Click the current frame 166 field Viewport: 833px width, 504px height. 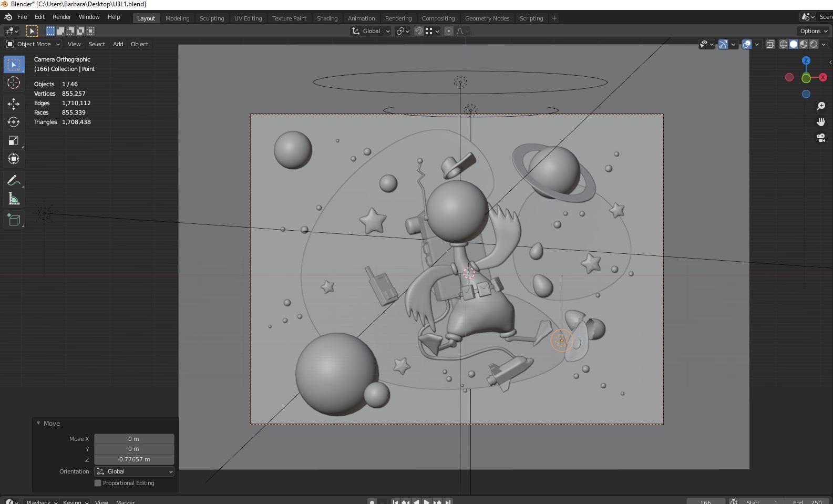[x=706, y=502]
